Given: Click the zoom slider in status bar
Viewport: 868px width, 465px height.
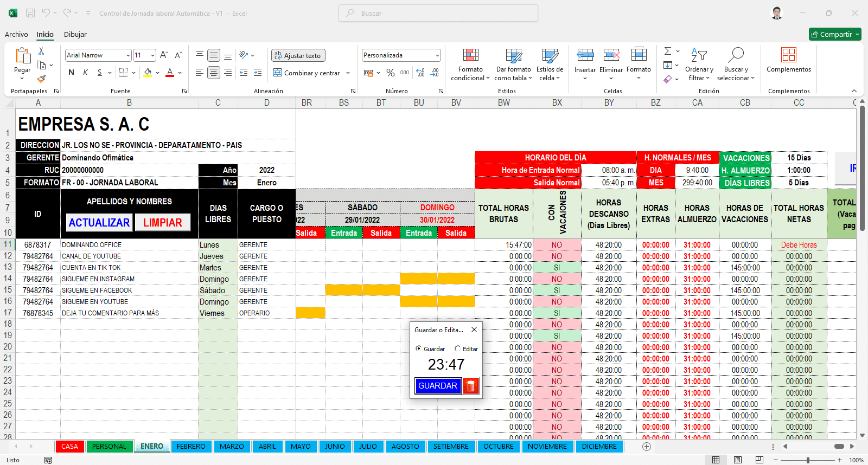Looking at the screenshot, I should (808, 460).
